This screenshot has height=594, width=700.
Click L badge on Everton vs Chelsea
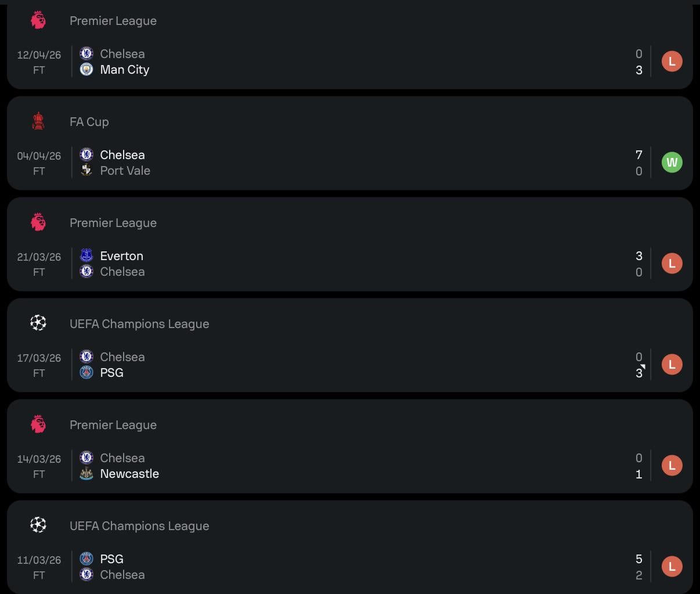[x=672, y=264]
